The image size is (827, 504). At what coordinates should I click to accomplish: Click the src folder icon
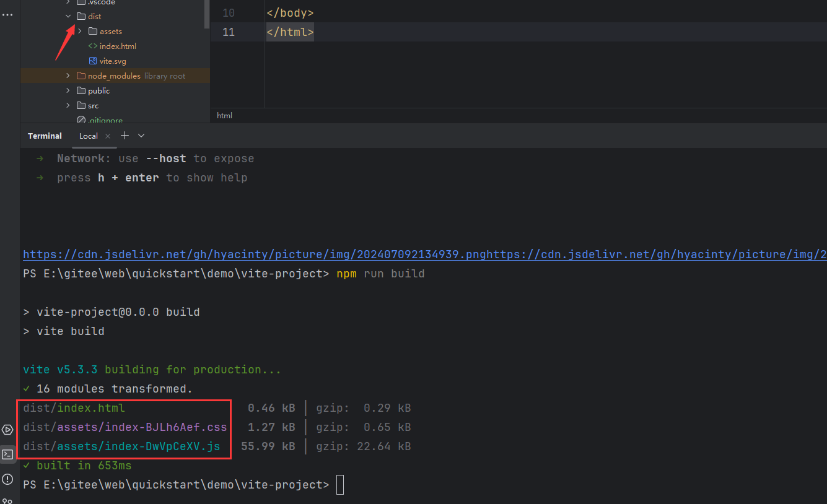click(x=81, y=105)
